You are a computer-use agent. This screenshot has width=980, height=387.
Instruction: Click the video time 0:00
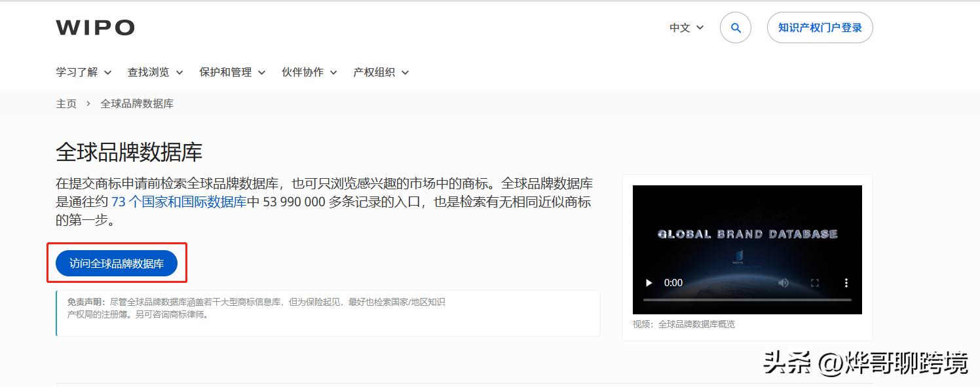click(x=673, y=283)
